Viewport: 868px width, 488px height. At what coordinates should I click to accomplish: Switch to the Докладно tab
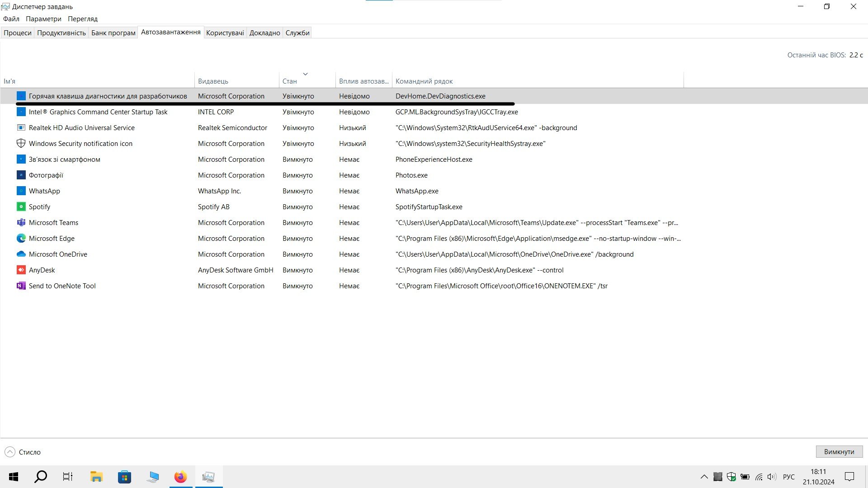(265, 33)
